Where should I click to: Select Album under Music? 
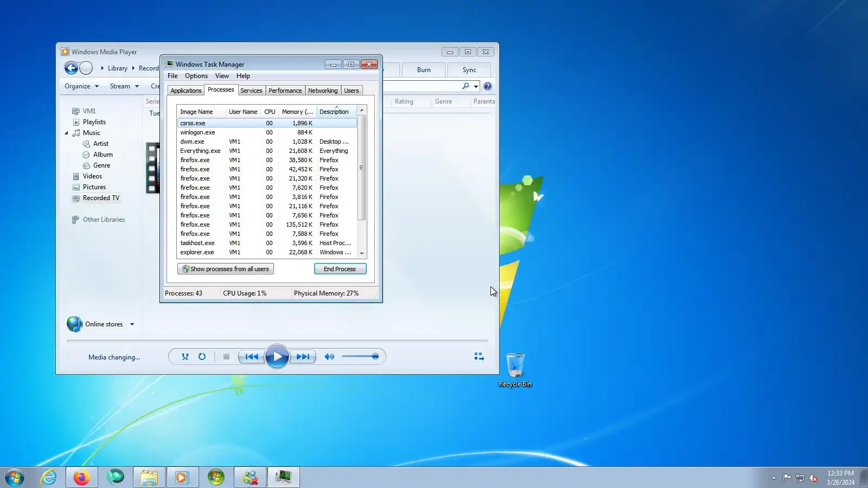click(x=103, y=155)
